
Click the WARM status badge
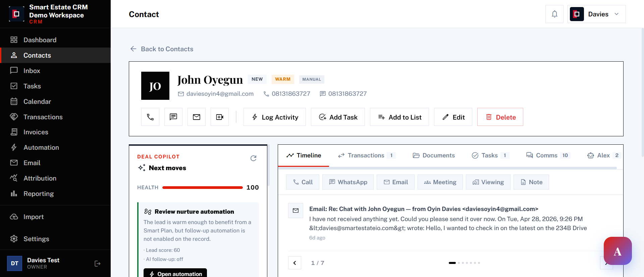pyautogui.click(x=283, y=79)
